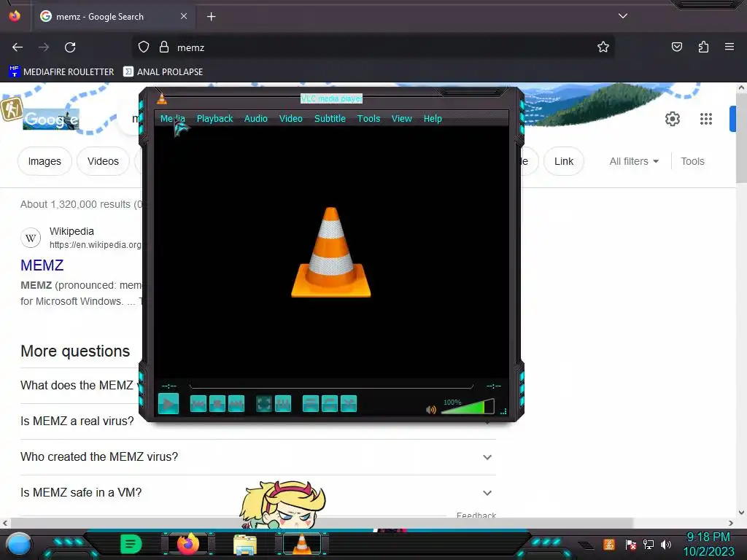Click the previous media button in VLC

198,404
